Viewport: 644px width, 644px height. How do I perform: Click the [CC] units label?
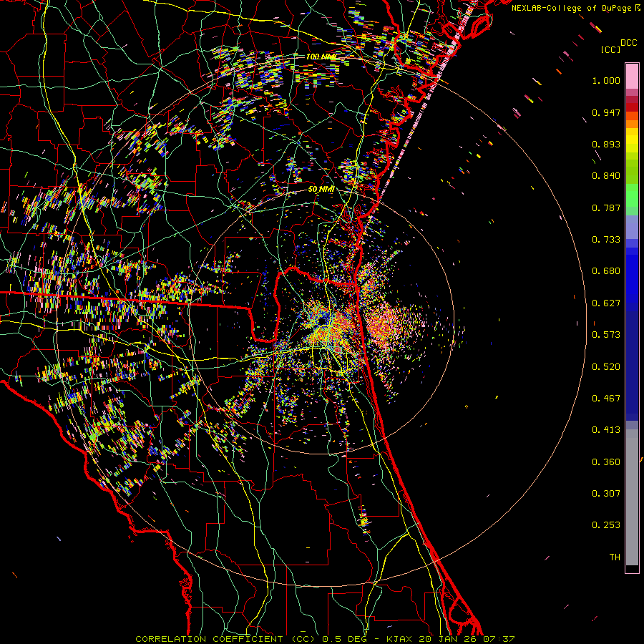click(x=610, y=49)
